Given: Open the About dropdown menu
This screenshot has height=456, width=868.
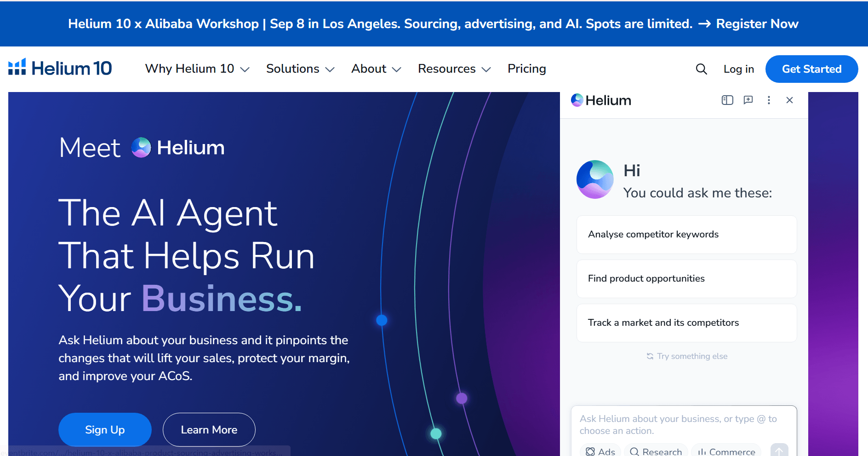Looking at the screenshot, I should 376,69.
